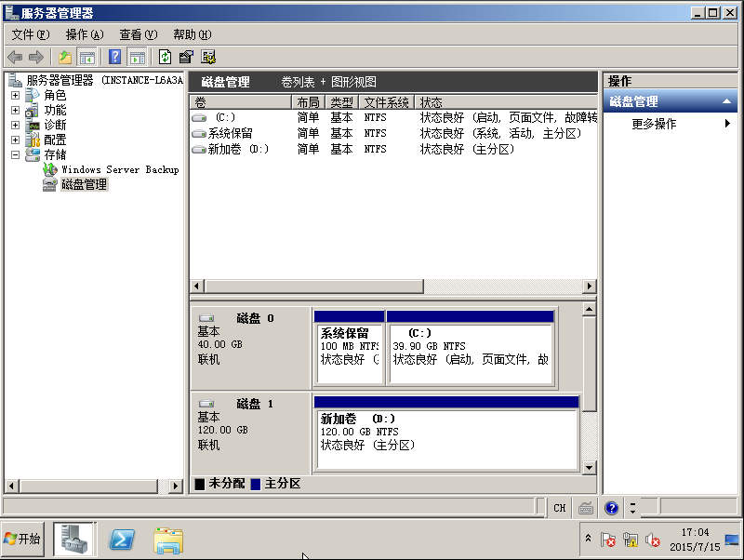
Task: Click the 系统保留 volume icon in list
Action: tap(199, 134)
